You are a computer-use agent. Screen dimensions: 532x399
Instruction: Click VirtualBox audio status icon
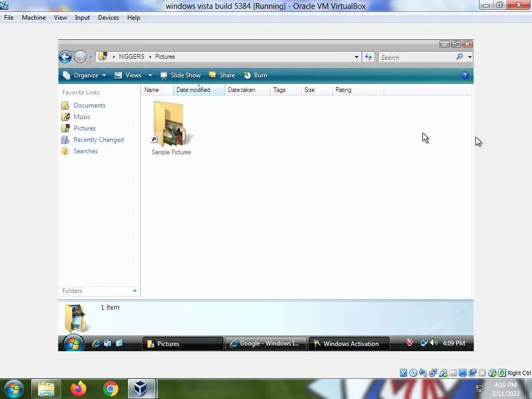click(423, 373)
